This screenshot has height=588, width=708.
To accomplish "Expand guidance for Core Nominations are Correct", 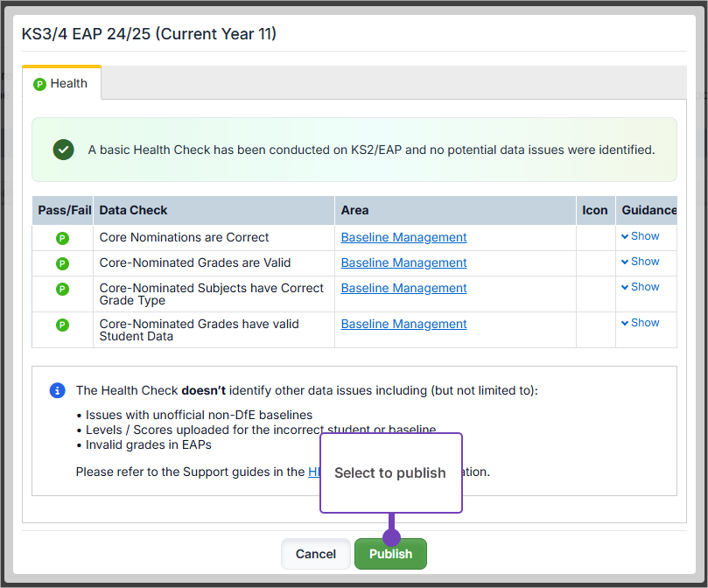I will pyautogui.click(x=640, y=236).
